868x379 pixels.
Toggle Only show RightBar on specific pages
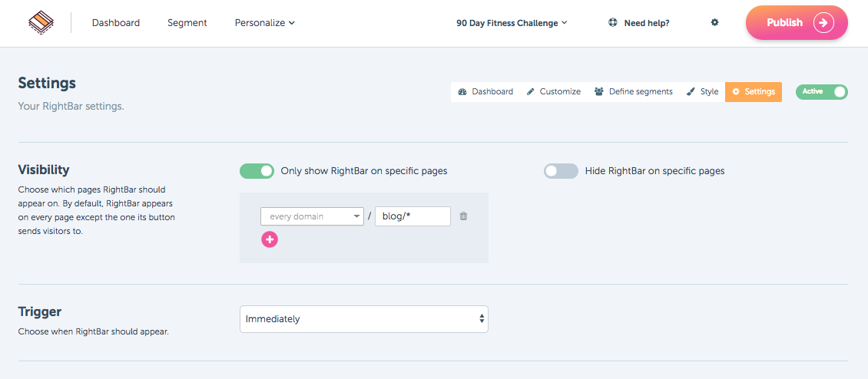pos(257,171)
